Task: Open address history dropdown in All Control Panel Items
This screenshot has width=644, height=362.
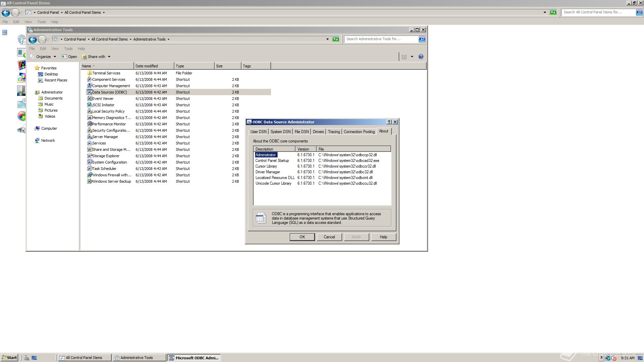Action: [x=545, y=12]
